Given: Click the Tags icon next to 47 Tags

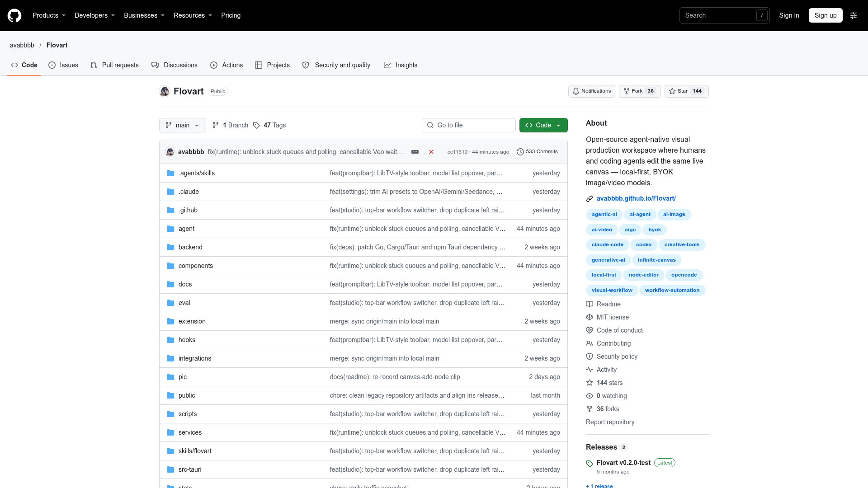Looking at the screenshot, I should (x=256, y=125).
